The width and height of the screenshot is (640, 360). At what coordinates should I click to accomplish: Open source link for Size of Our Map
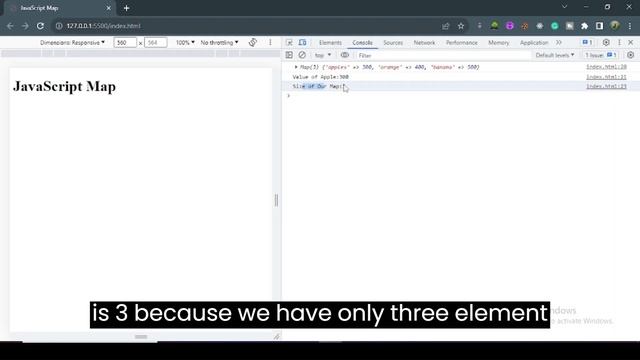(x=606, y=86)
